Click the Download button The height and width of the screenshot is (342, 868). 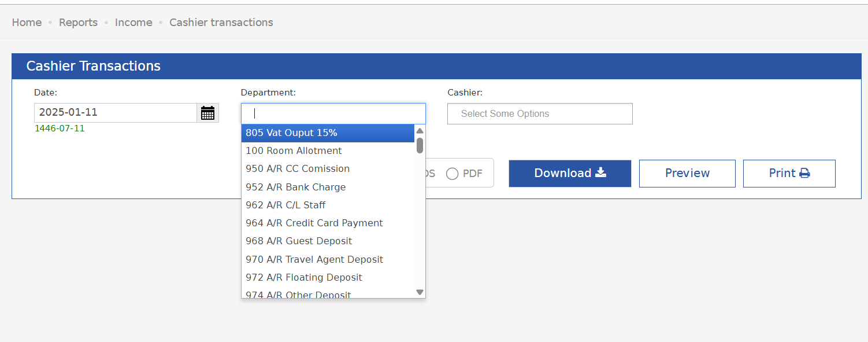570,173
